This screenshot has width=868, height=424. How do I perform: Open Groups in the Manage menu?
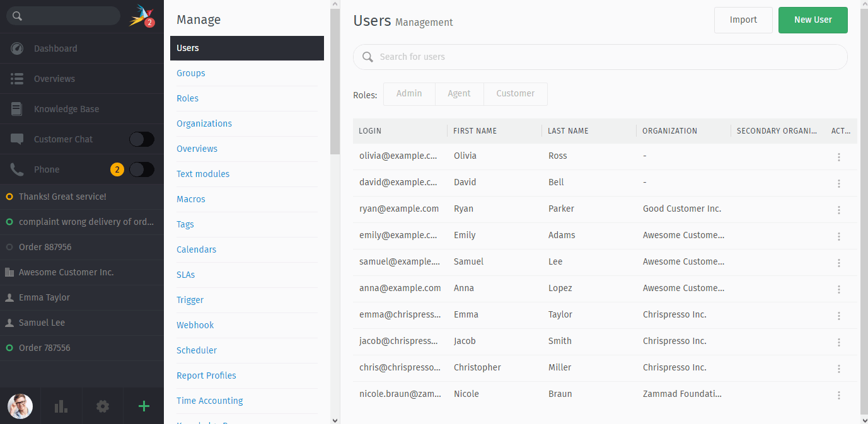(x=191, y=73)
